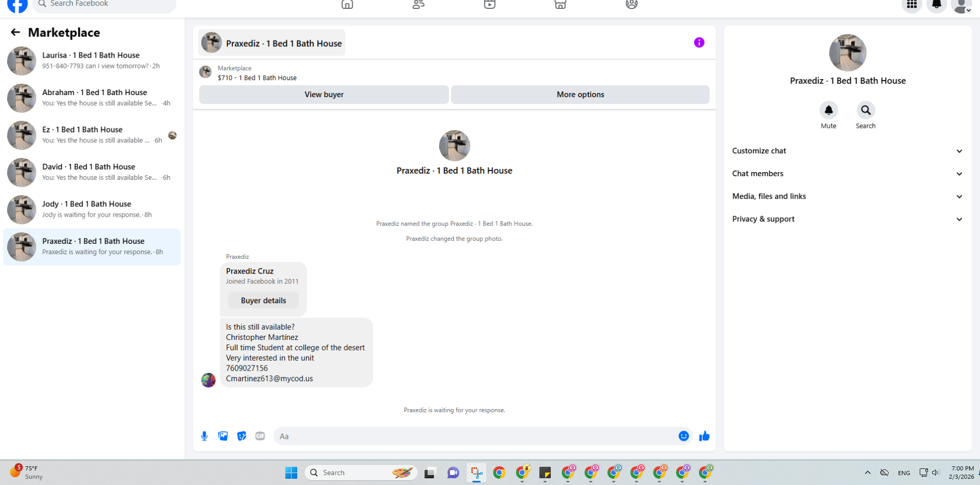Expand the Chat members section
Viewport: 980px width, 485px height.
847,174
